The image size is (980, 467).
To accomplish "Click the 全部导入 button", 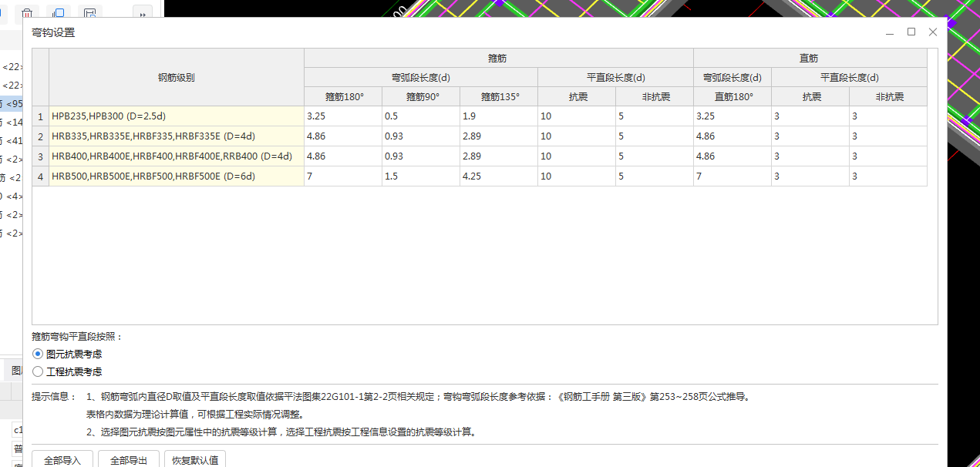I will [62, 460].
